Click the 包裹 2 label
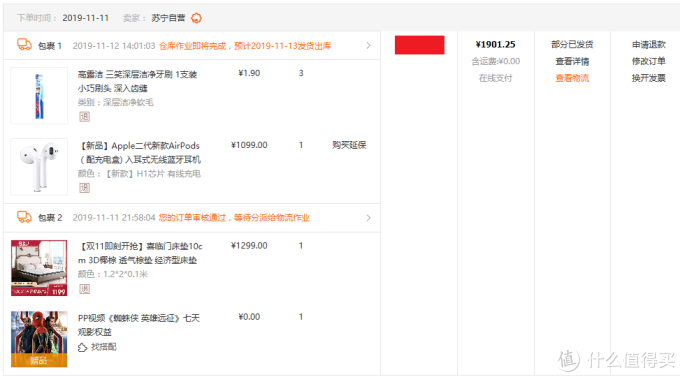This screenshot has height=377, width=680. 50,217
